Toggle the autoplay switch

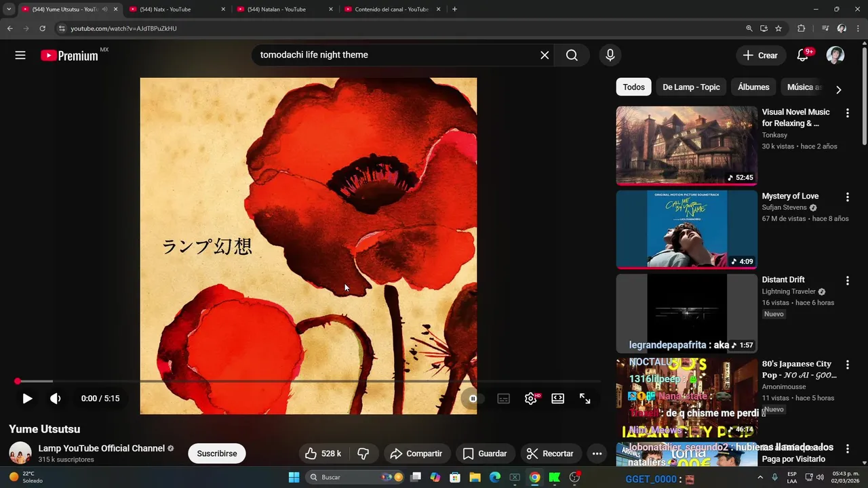pos(473,399)
